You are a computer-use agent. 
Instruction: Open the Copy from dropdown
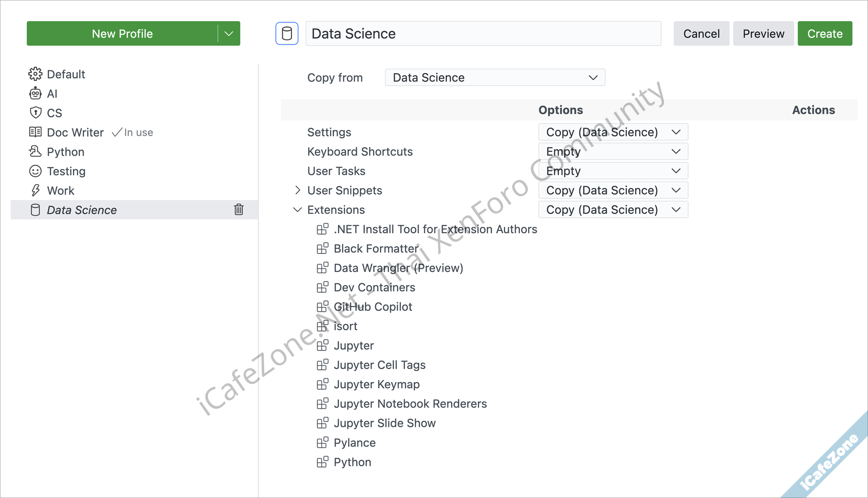point(495,78)
